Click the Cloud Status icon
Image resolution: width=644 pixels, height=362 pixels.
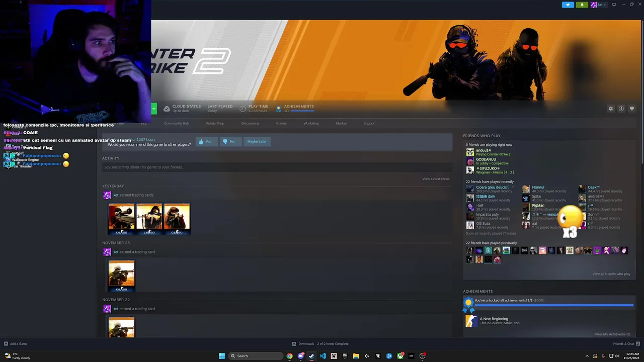pos(167,109)
